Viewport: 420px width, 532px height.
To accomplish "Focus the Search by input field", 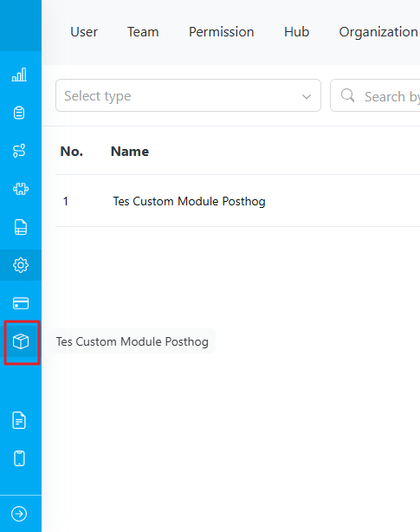I will [375, 95].
